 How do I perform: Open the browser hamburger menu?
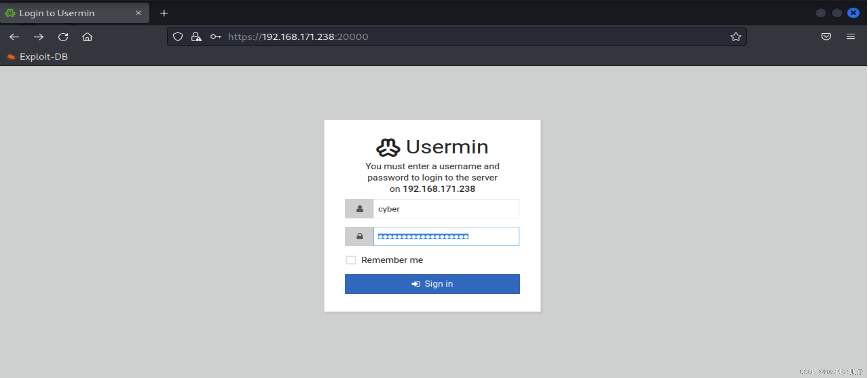tap(851, 37)
